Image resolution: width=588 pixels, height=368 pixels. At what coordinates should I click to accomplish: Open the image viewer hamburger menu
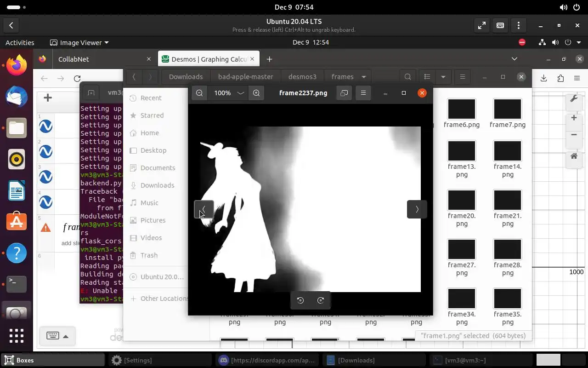363,93
